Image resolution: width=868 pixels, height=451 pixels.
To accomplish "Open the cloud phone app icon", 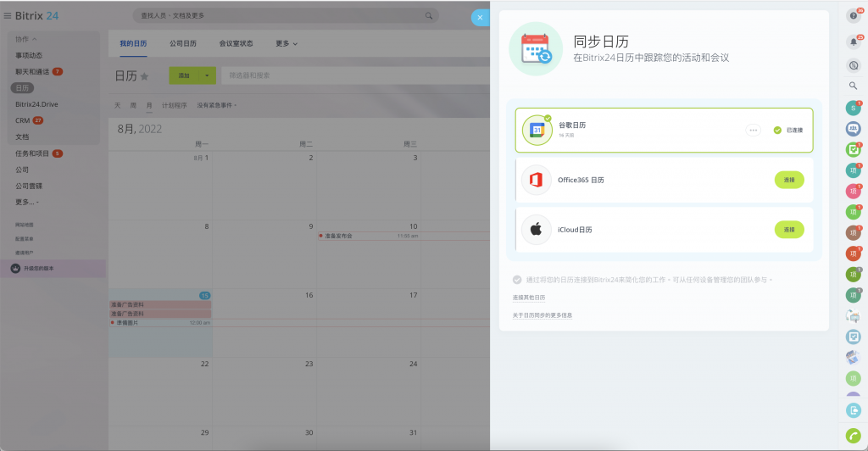I will [x=853, y=410].
